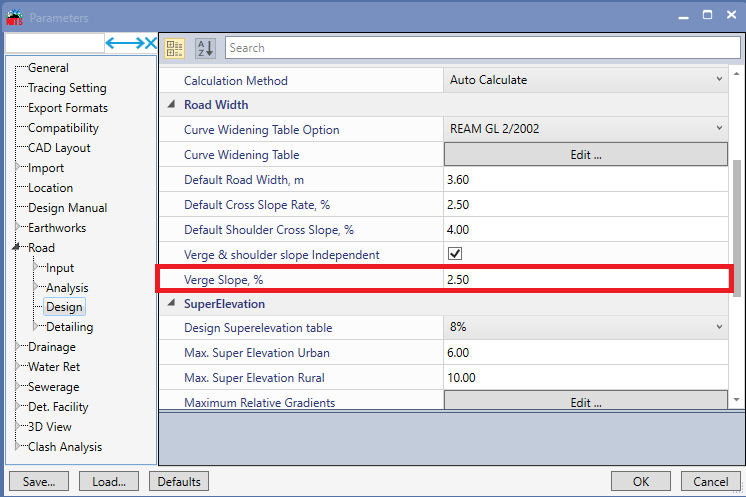Collapse the SuperElevation section

click(171, 303)
